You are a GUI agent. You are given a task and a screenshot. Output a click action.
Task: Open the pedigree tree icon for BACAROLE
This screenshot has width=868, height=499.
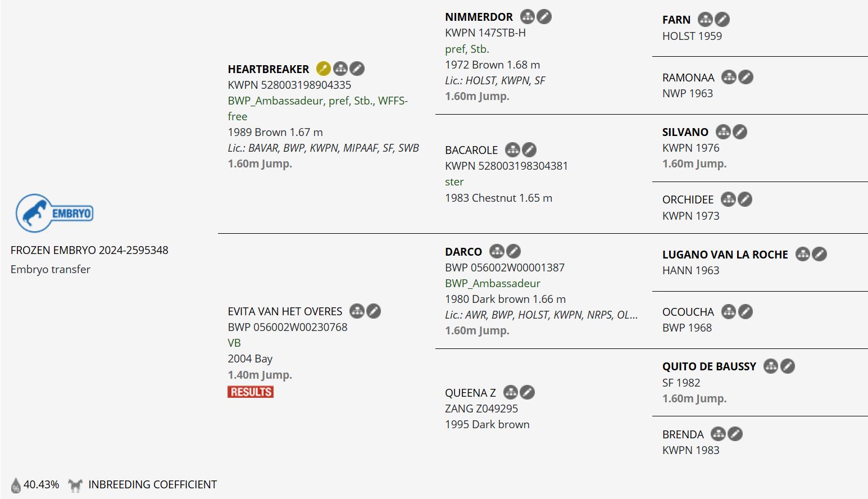pos(512,149)
